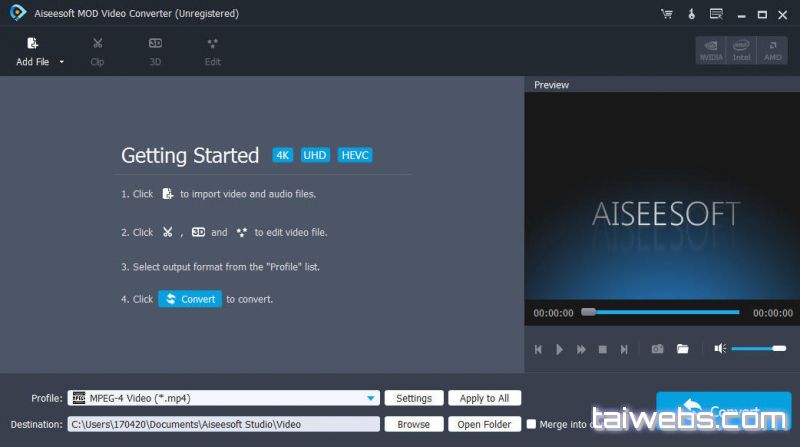Click the volume slider in preview
Screen dimensions: 800x447
click(759, 348)
